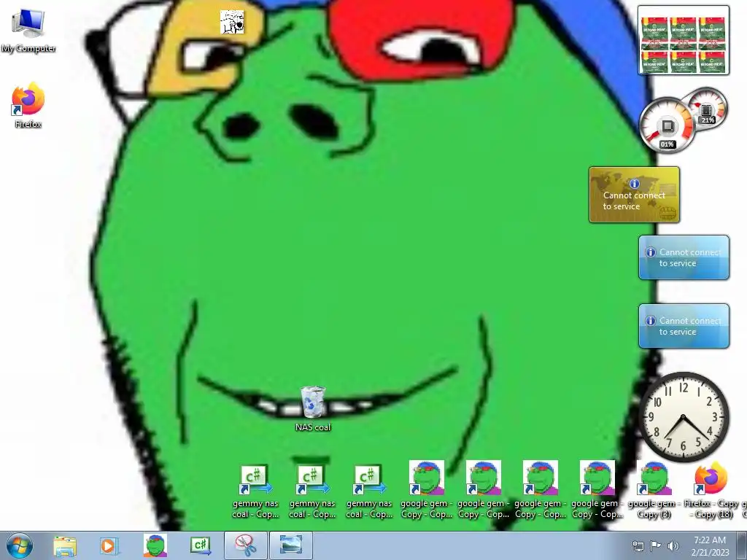
Task: Select the NAS coal recycle bin icon
Action: pyautogui.click(x=312, y=409)
